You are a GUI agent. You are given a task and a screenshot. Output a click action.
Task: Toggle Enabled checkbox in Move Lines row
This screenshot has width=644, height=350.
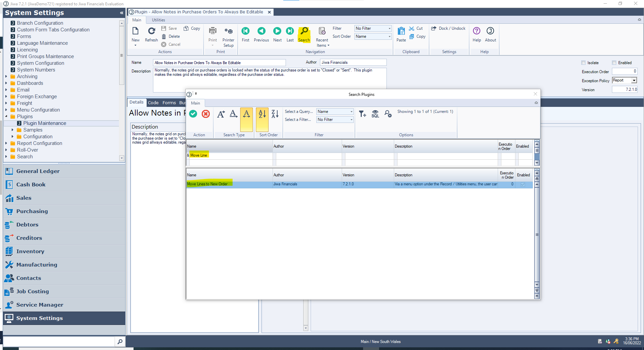click(x=523, y=184)
